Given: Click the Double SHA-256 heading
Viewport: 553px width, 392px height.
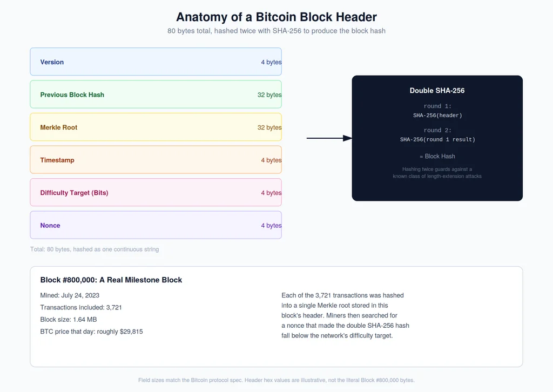Looking at the screenshot, I should [x=437, y=91].
